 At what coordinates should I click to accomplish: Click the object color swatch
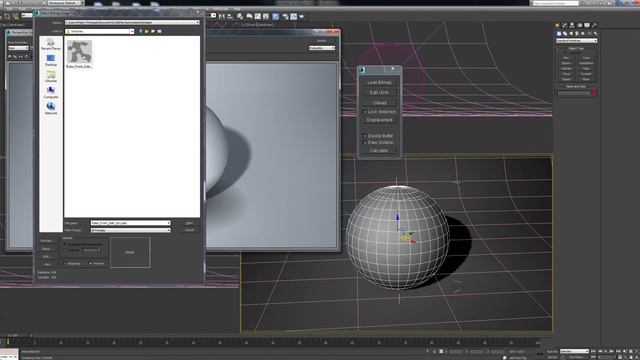tap(594, 93)
